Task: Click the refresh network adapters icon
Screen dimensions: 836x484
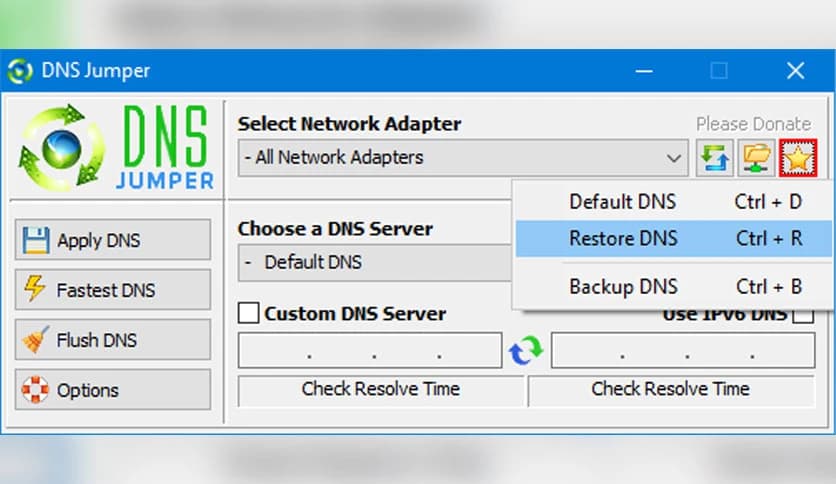Action: (714, 158)
